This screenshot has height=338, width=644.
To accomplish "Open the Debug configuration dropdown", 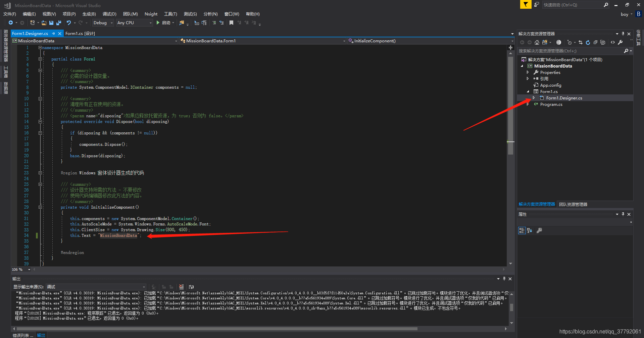I will point(103,23).
